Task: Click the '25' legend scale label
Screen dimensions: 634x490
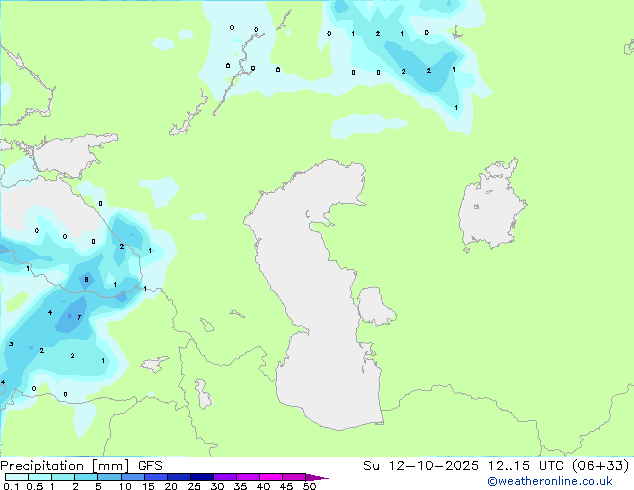Action: click(194, 486)
